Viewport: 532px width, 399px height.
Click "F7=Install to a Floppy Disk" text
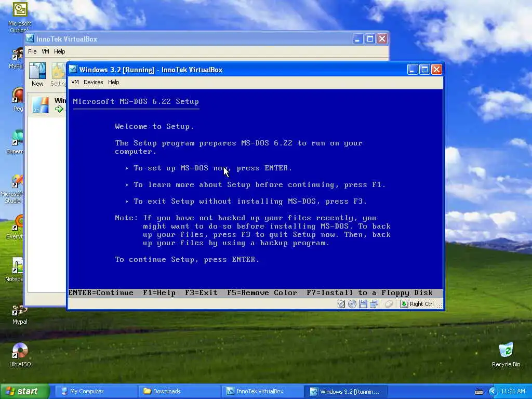click(x=370, y=293)
